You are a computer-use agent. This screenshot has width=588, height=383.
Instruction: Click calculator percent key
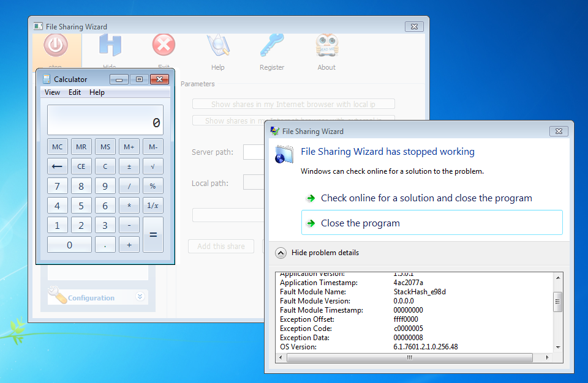(153, 186)
